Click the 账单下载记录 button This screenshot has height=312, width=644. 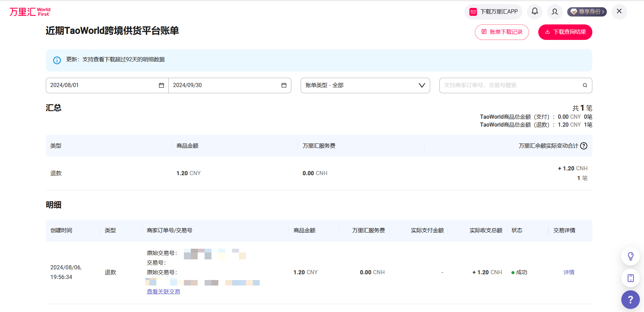click(502, 32)
